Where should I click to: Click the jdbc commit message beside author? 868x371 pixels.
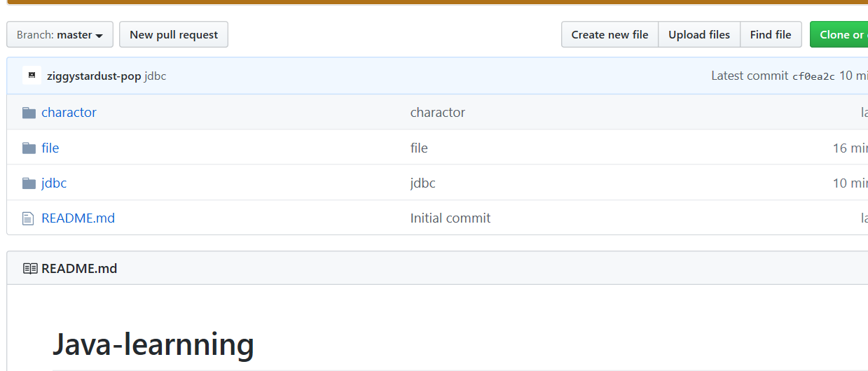point(156,76)
